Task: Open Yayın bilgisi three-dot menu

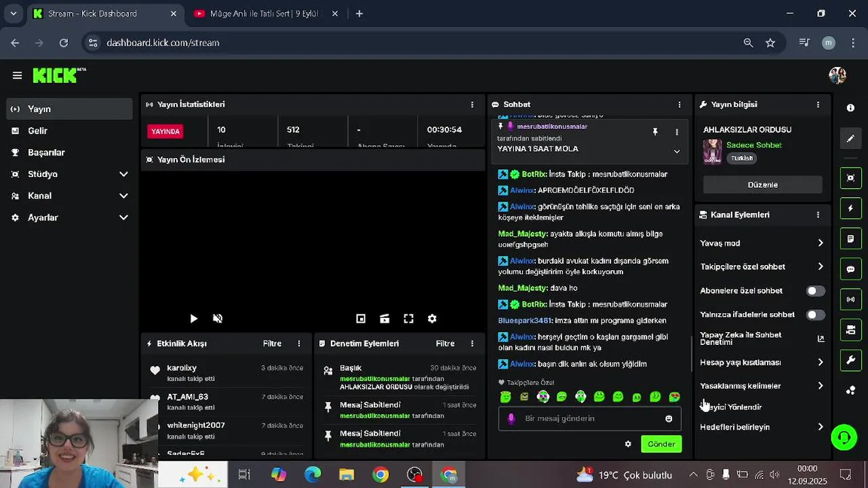Action: [818, 104]
